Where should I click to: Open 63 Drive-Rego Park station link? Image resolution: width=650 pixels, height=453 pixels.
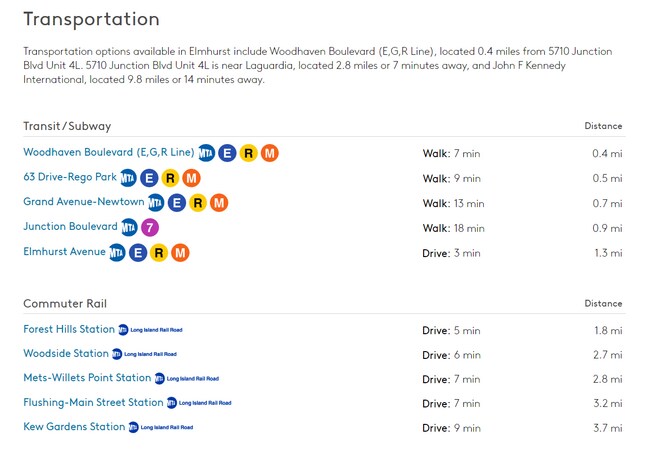coord(70,177)
